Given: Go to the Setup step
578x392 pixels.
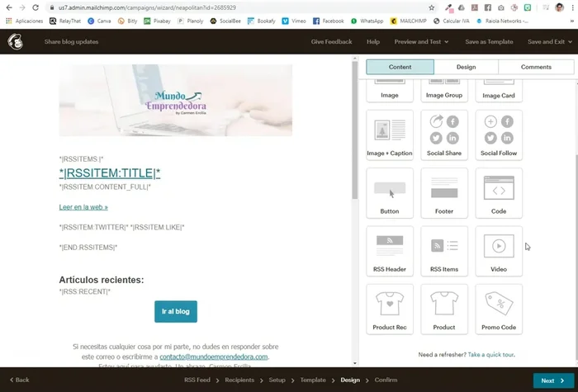Looking at the screenshot, I should (277, 380).
